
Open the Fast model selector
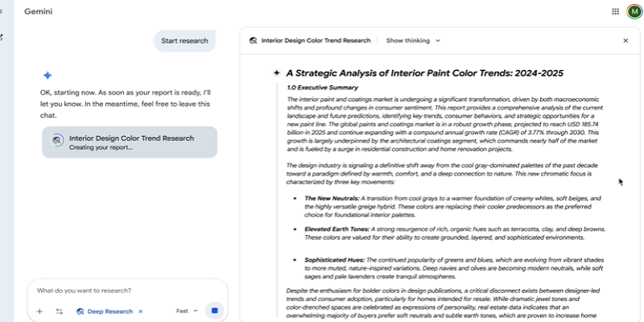(187, 311)
